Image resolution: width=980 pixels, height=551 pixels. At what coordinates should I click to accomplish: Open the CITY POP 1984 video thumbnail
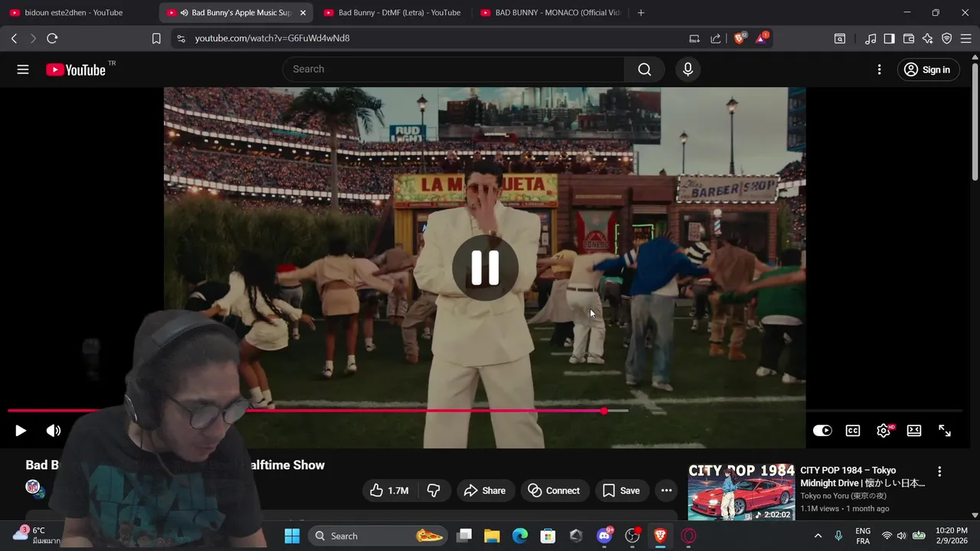[741, 492]
